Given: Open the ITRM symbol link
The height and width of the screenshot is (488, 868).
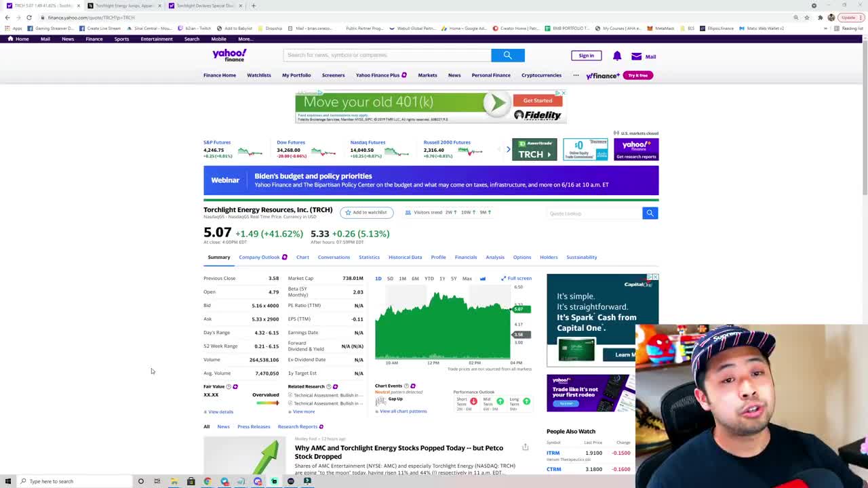Looking at the screenshot, I should 553,453.
